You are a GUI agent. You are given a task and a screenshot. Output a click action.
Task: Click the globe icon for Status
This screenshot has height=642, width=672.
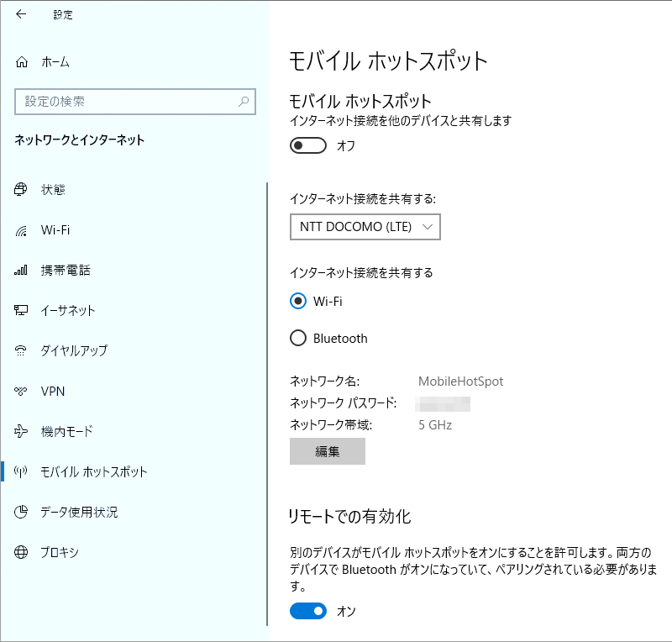22,190
